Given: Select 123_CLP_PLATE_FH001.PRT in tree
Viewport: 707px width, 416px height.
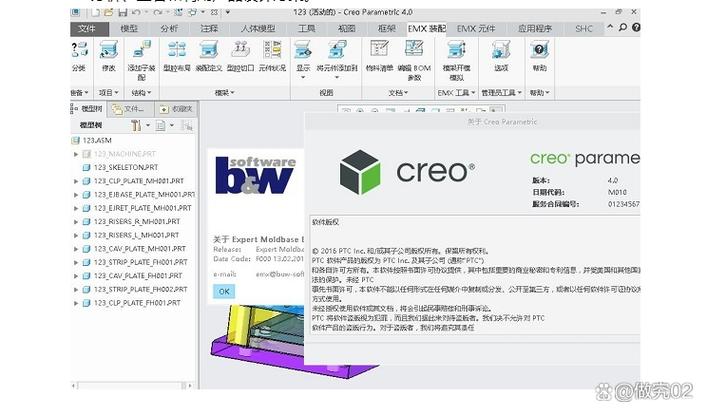Looking at the screenshot, I should [132, 303].
